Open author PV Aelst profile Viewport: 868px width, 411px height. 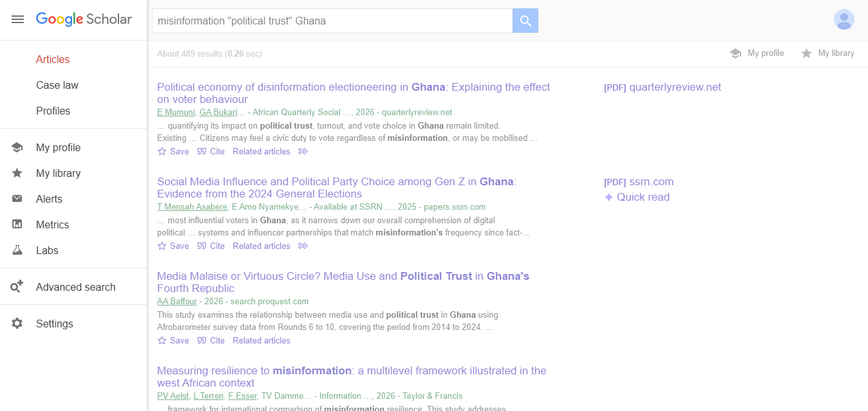173,396
